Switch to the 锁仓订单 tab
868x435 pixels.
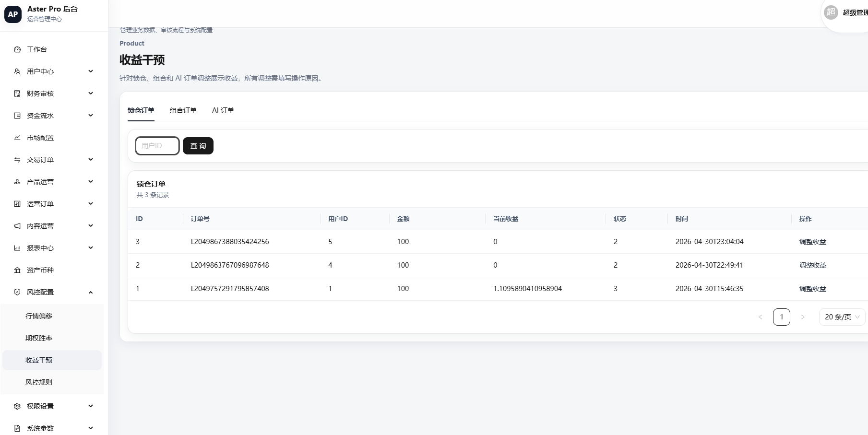[141, 110]
